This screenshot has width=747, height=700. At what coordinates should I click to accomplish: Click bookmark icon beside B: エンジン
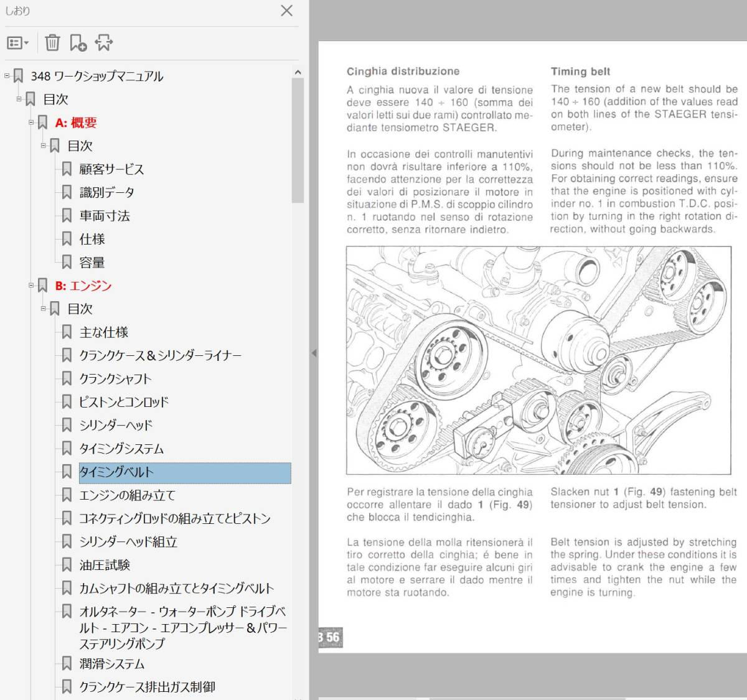tap(42, 286)
